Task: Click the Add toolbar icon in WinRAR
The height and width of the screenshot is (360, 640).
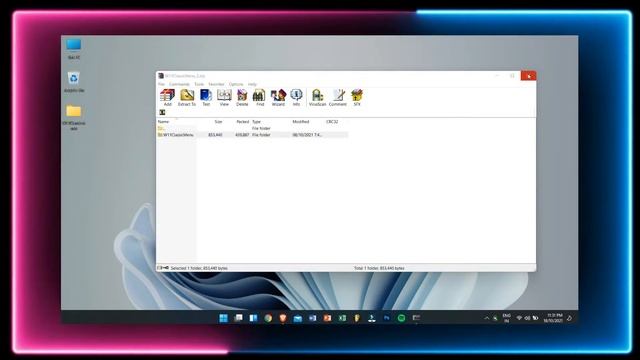Action: coord(167,98)
